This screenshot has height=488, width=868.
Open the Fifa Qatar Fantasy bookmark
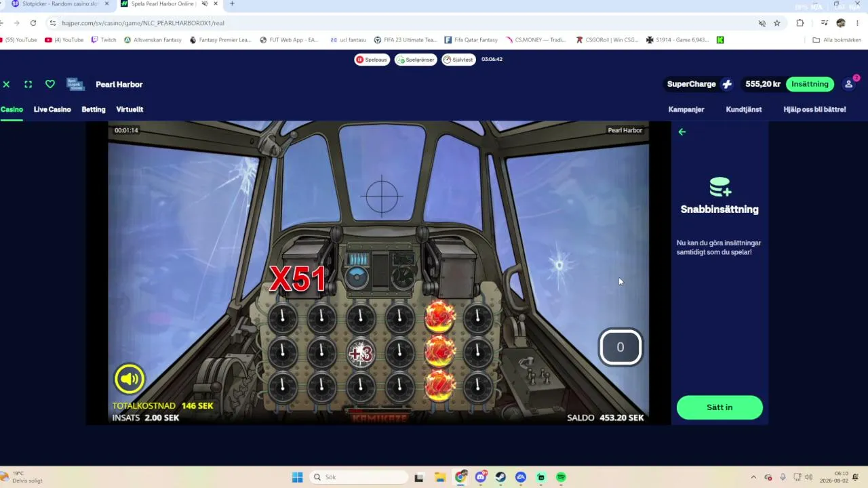pyautogui.click(x=471, y=40)
